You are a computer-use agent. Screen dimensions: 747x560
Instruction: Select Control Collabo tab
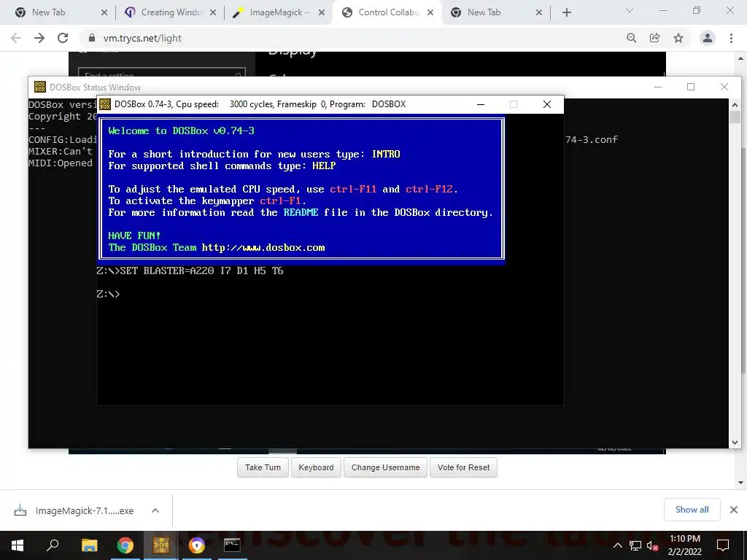pyautogui.click(x=388, y=12)
